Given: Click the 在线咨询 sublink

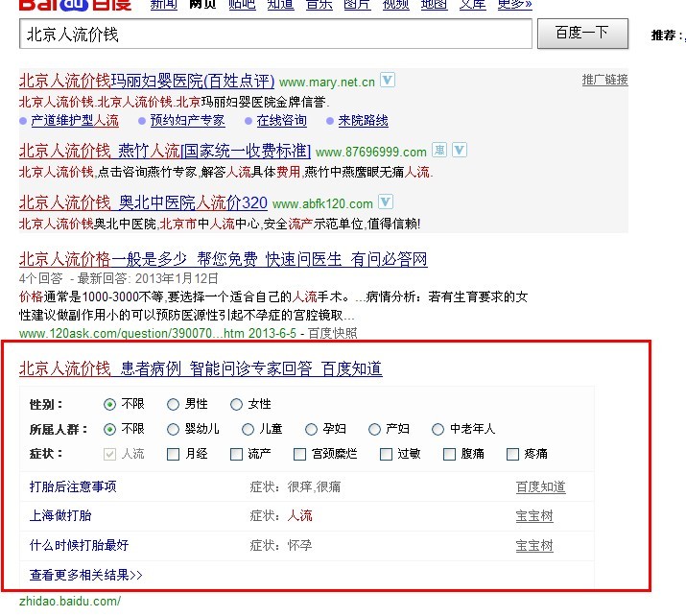Looking at the screenshot, I should [282, 120].
